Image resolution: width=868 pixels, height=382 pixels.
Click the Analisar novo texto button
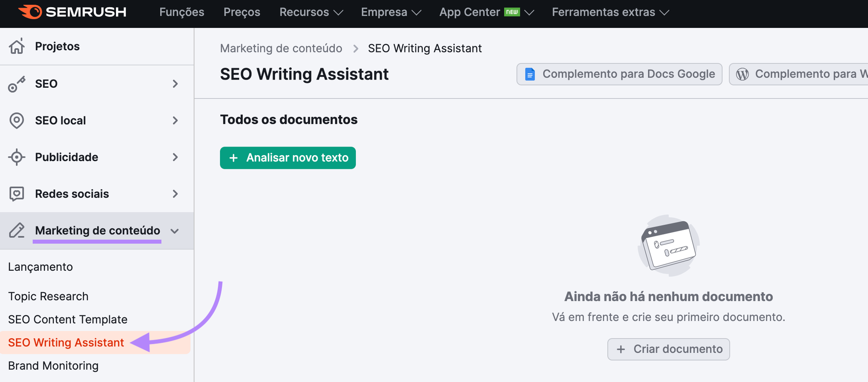288,158
